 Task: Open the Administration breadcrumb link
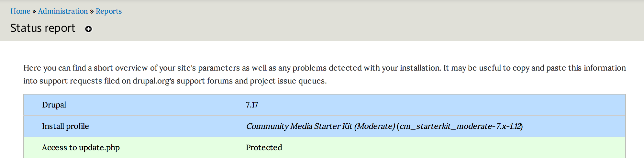click(63, 11)
